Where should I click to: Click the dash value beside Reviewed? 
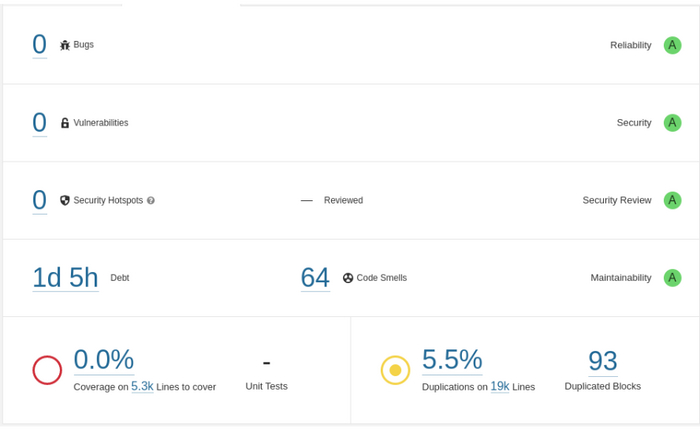tap(307, 200)
